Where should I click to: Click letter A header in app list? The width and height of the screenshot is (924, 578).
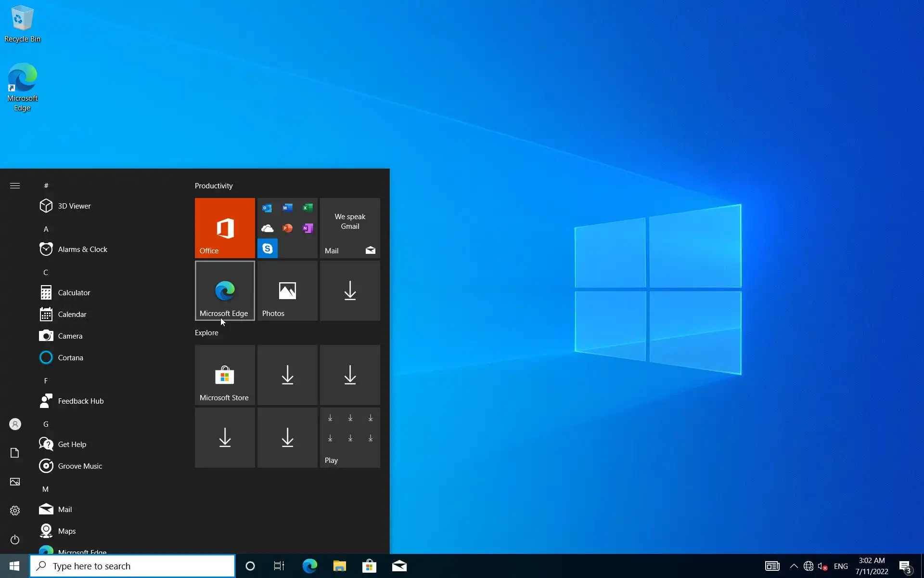click(x=46, y=229)
